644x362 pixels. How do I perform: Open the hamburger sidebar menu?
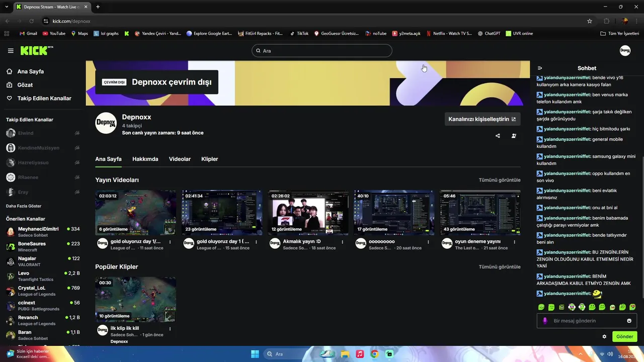pyautogui.click(x=11, y=51)
